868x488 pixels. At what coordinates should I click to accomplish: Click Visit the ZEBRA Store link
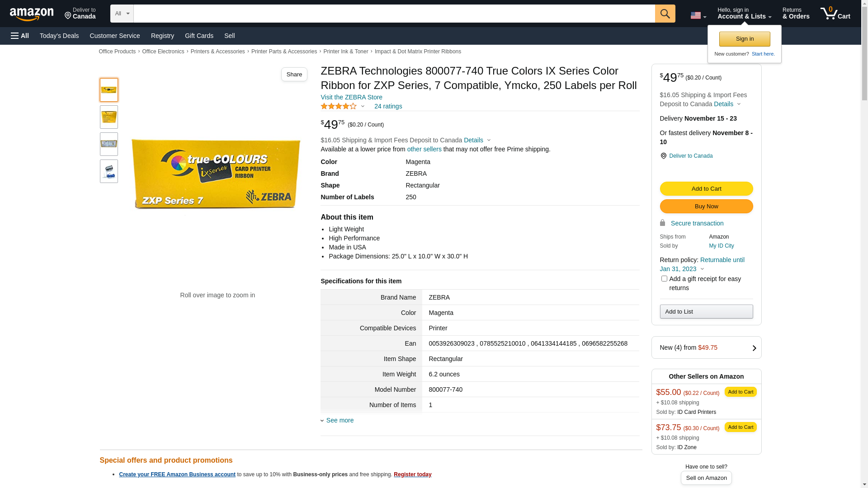tap(351, 97)
